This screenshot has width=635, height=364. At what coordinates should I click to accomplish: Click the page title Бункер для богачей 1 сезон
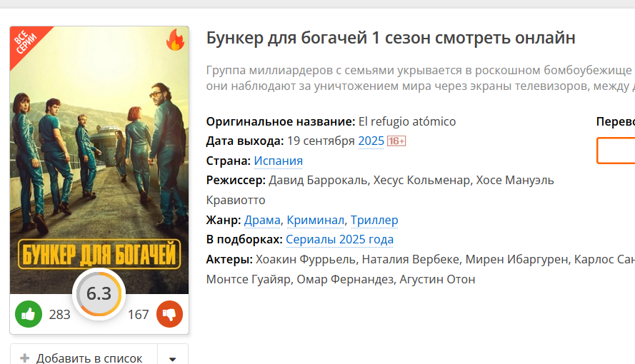391,38
